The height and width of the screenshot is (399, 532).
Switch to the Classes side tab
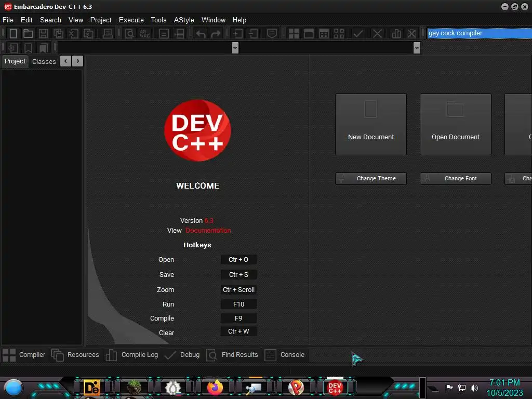(x=44, y=61)
